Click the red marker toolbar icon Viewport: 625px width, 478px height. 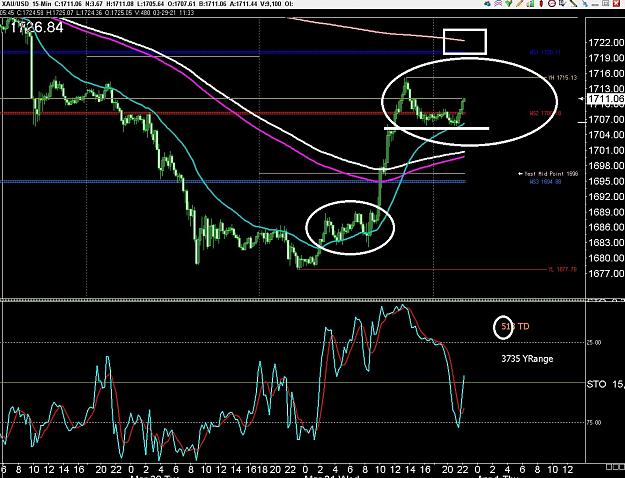(x=541, y=4)
